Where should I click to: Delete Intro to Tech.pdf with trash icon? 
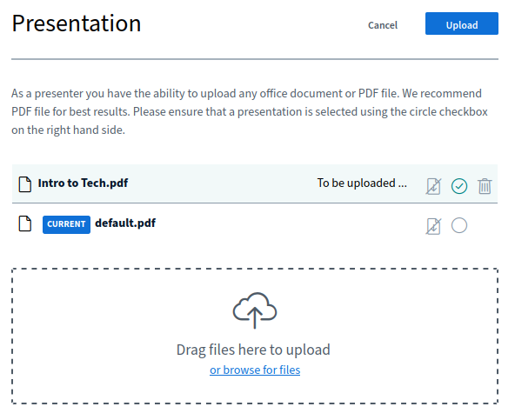485,186
